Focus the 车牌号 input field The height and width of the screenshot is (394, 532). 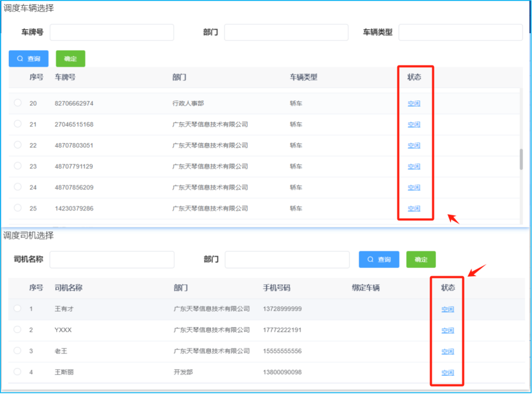112,33
